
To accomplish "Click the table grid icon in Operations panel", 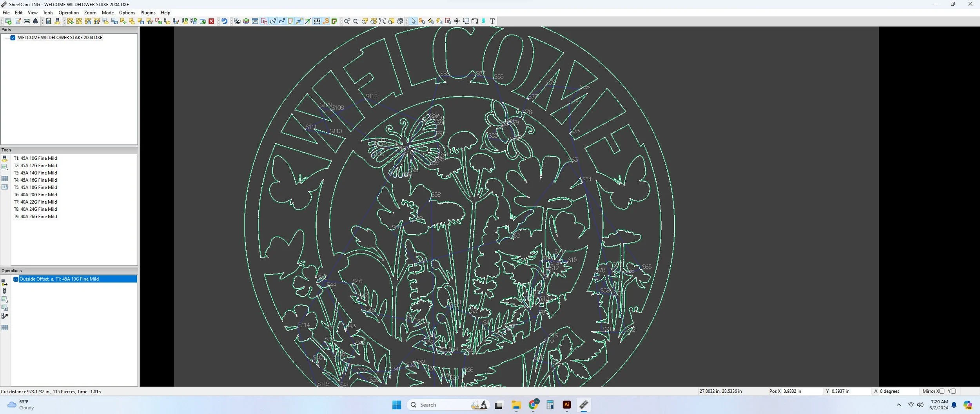I will (x=5, y=328).
